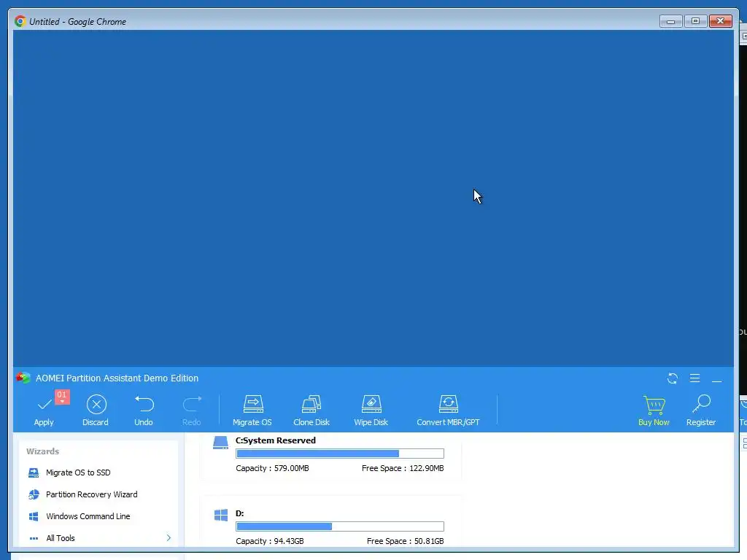Image resolution: width=747 pixels, height=560 pixels.
Task: Click the All Tools three-dots icon
Action: (34, 539)
